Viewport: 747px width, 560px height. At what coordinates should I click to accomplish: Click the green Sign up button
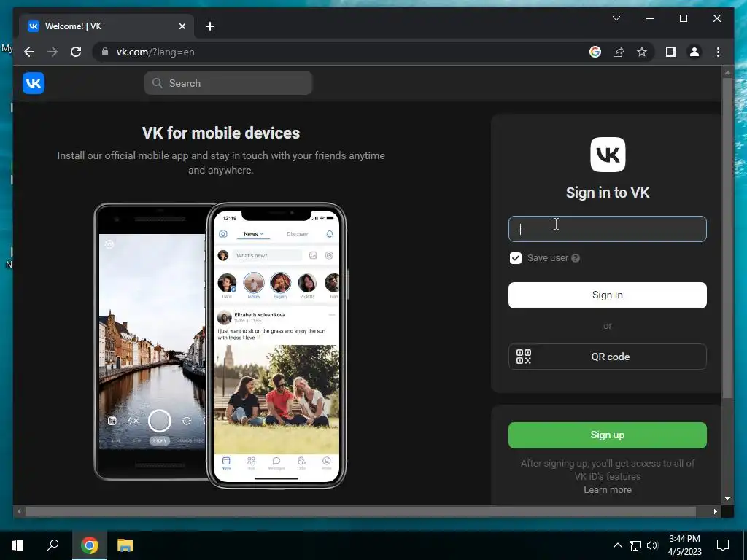608,435
